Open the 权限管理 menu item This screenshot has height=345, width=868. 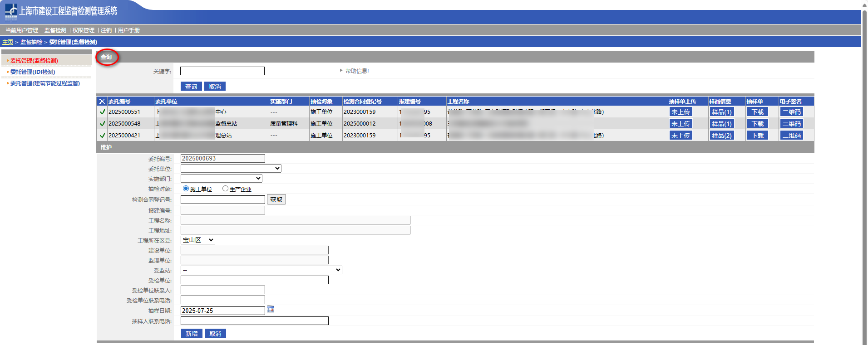click(x=84, y=30)
